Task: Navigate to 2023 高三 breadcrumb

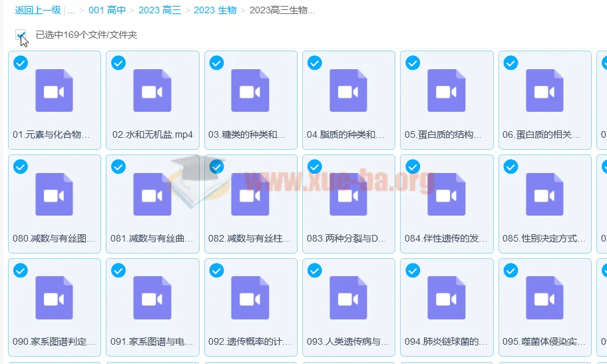Action: pyautogui.click(x=160, y=10)
